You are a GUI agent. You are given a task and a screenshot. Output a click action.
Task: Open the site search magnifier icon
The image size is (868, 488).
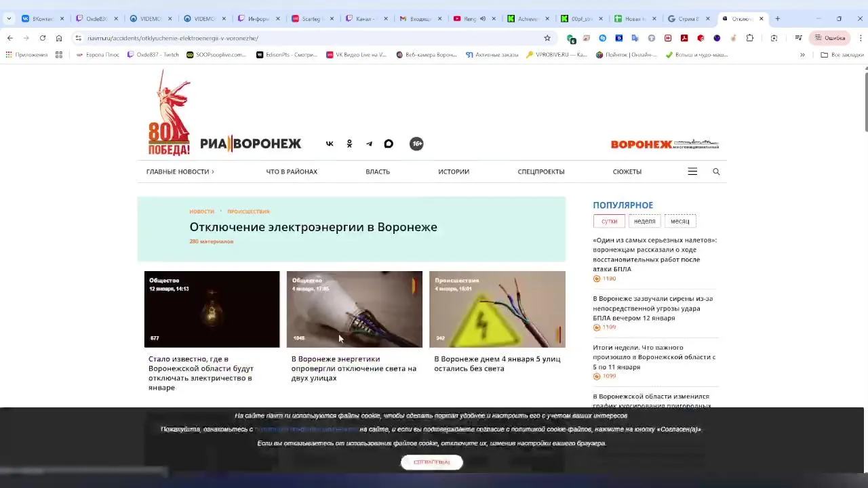tap(716, 171)
